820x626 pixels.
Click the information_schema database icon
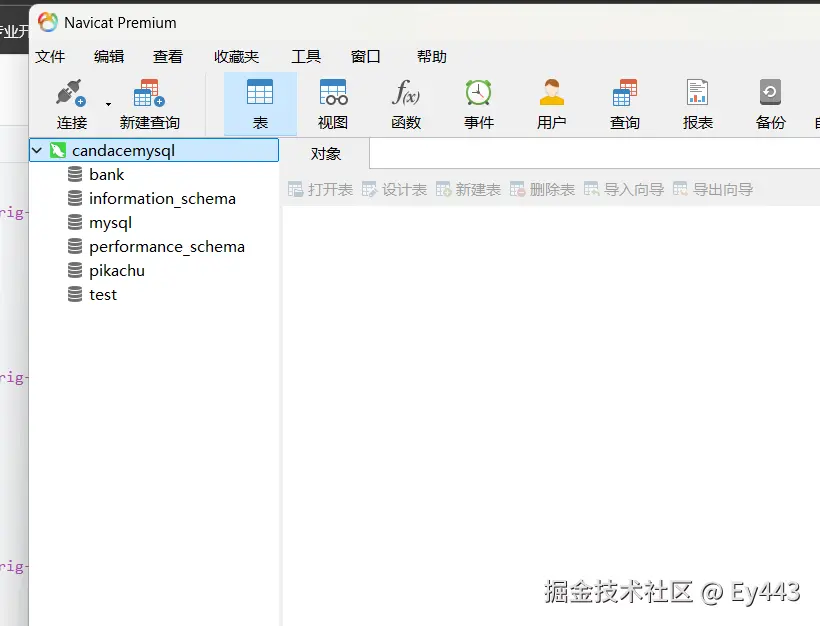click(75, 198)
